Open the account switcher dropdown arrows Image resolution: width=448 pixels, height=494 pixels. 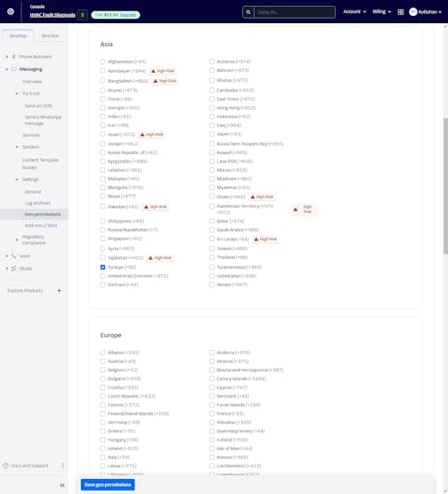tap(83, 15)
